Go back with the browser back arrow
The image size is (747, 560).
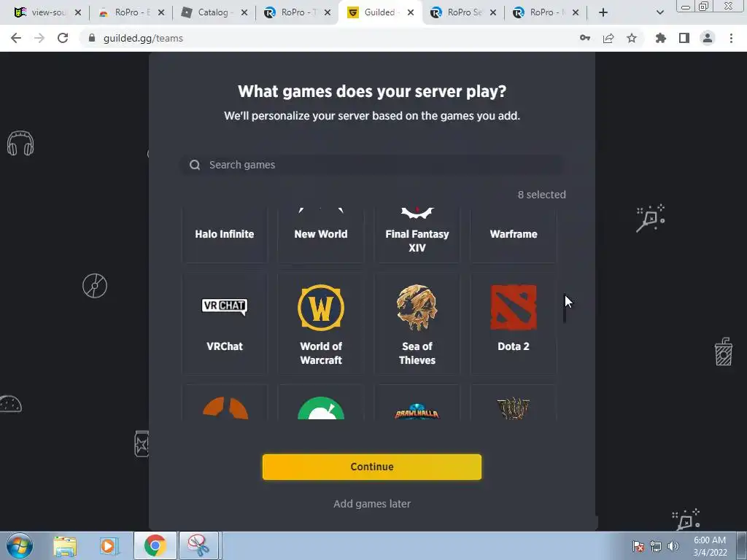coord(16,38)
